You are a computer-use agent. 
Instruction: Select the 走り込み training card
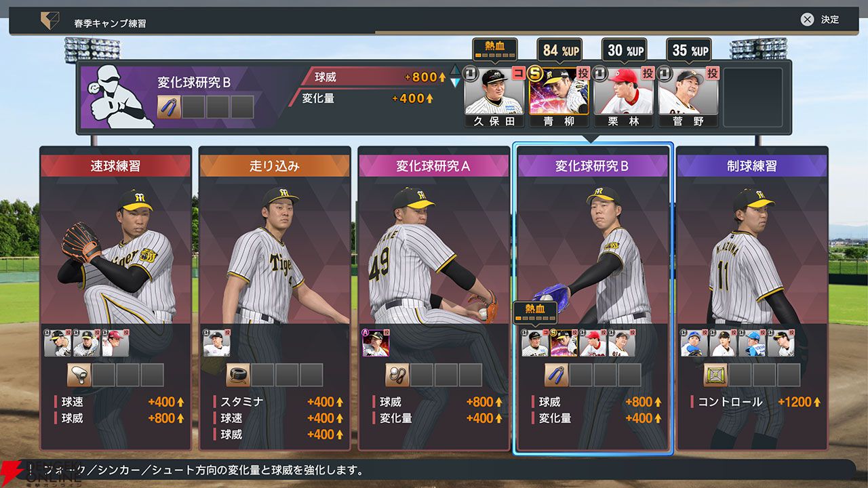275,298
